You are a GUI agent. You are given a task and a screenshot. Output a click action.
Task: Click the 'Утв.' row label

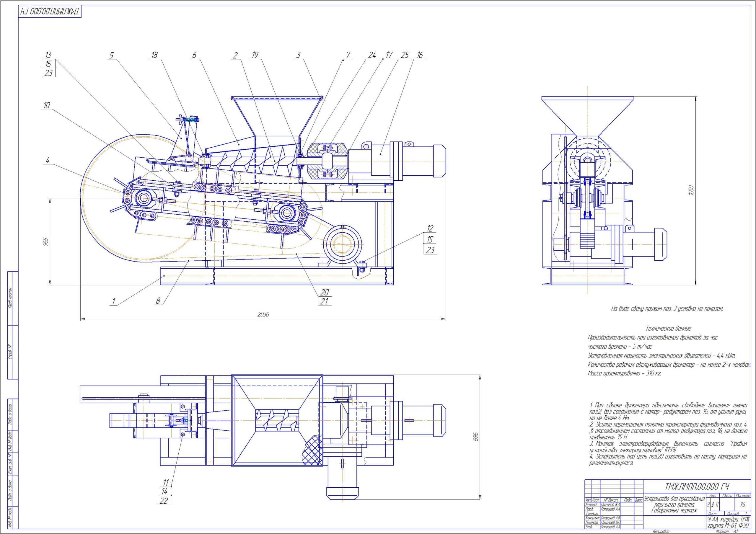[589, 527]
